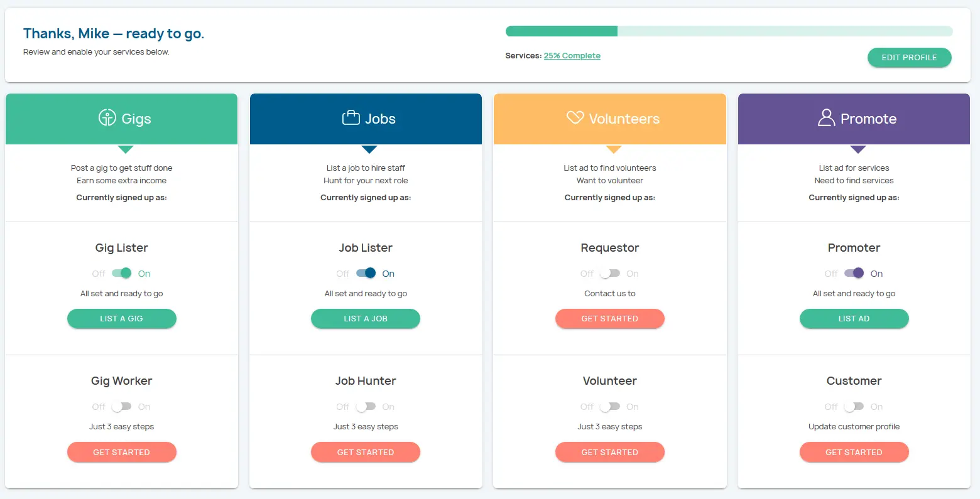Click Get Started under Customer
This screenshot has height=499, width=980.
coord(854,452)
